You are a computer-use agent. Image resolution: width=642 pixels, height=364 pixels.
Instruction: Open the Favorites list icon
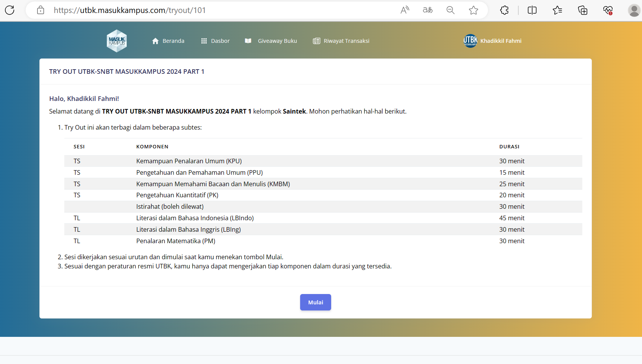click(557, 10)
